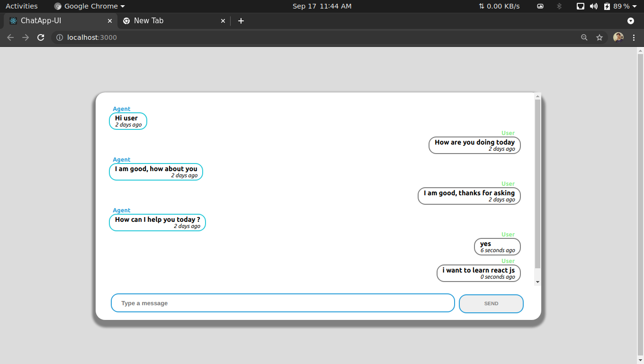The image size is (644, 364).
Task: Click the bookmark star icon
Action: pyautogui.click(x=600, y=37)
